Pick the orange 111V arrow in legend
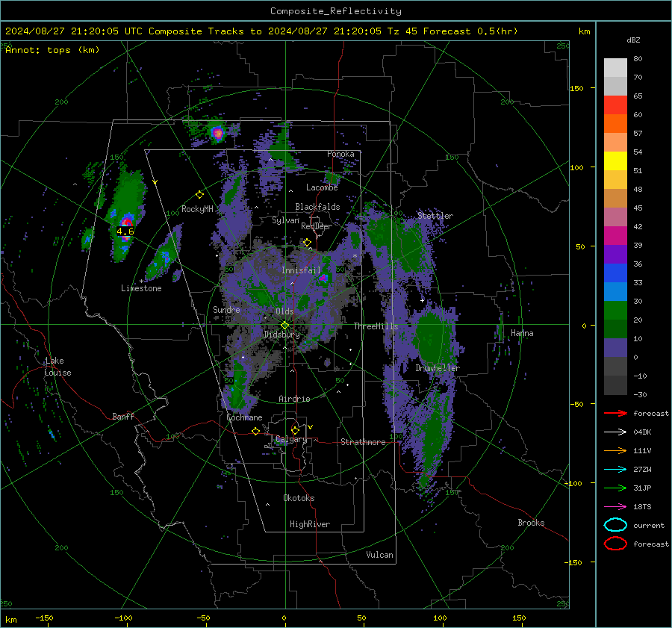This screenshot has height=628, width=672. (615, 450)
